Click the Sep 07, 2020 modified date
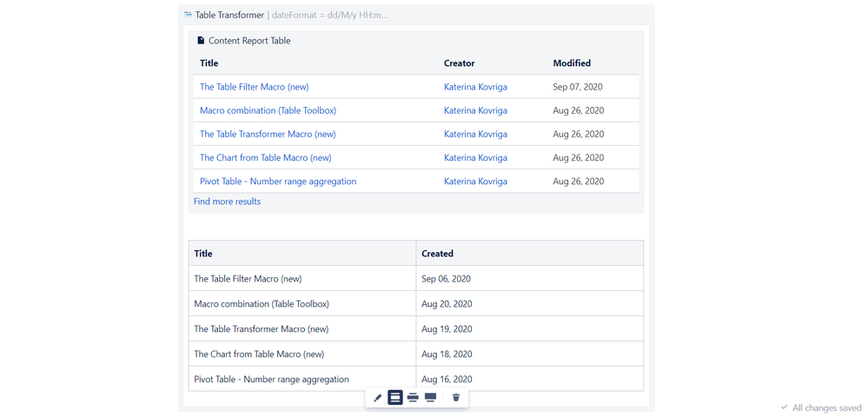The width and height of the screenshot is (868, 418). [578, 87]
